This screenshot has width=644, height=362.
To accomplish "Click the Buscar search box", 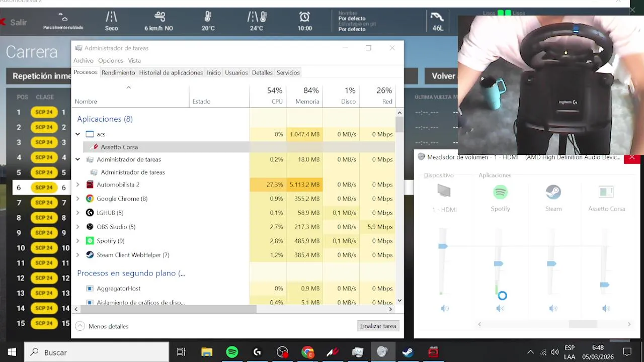I will (x=97, y=352).
